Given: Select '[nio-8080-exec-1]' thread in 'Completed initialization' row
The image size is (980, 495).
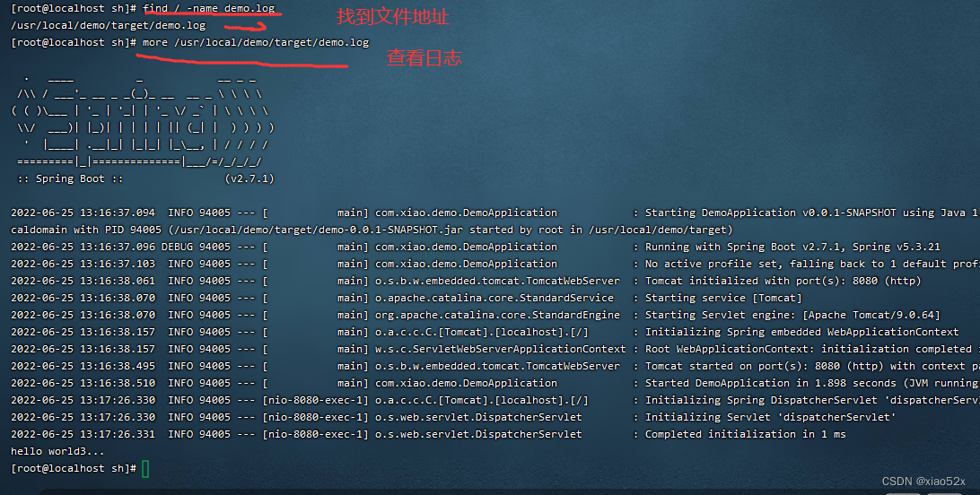Looking at the screenshot, I should click(316, 434).
